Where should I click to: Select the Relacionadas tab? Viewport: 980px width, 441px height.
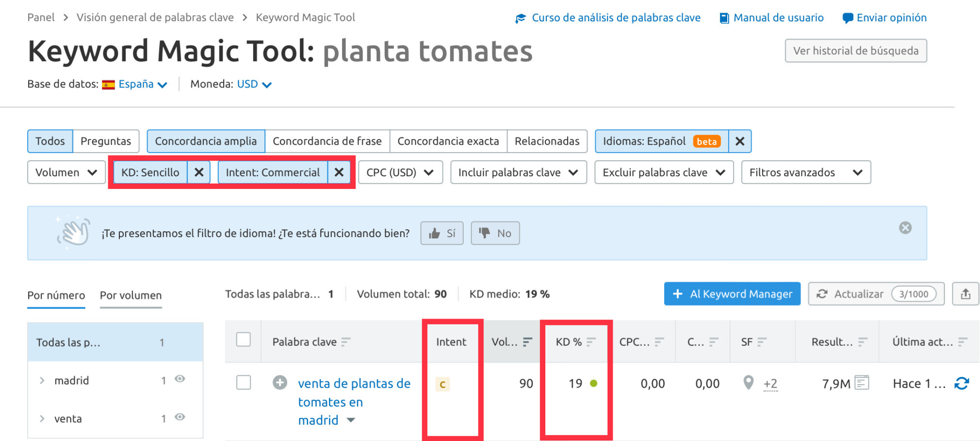pos(547,141)
